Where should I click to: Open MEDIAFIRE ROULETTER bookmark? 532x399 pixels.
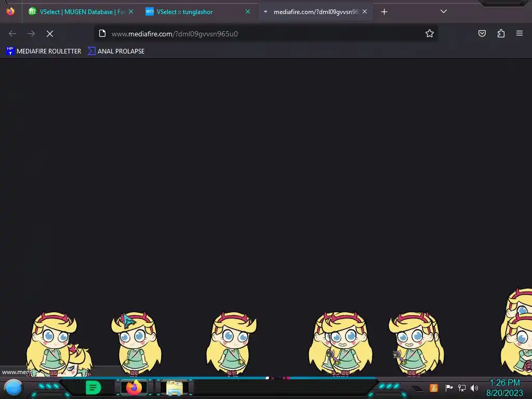(44, 51)
